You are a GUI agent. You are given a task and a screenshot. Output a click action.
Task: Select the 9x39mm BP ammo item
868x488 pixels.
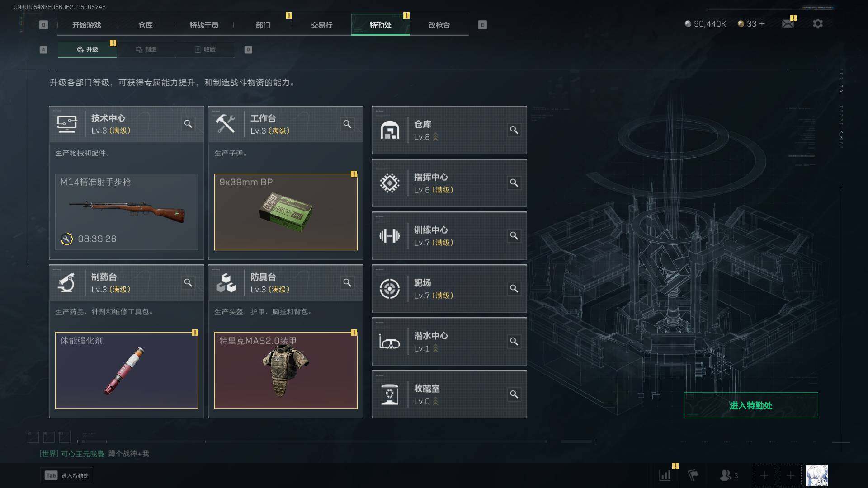[x=286, y=212]
